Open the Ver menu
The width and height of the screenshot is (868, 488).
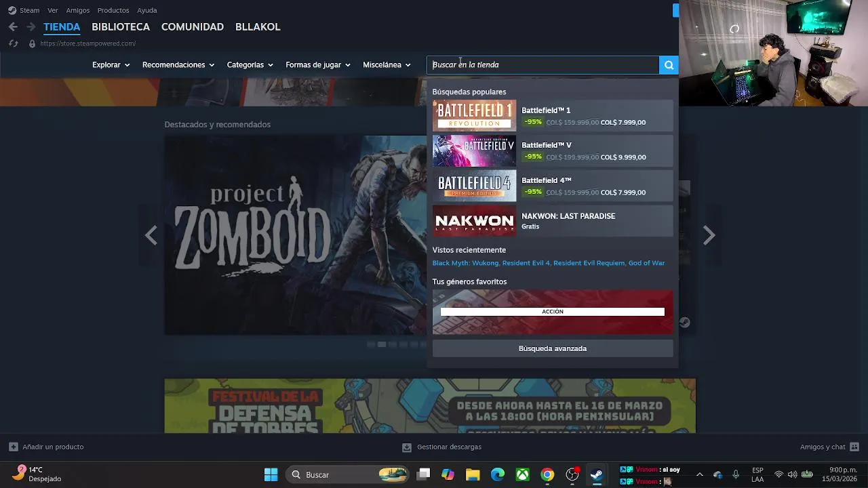point(53,10)
